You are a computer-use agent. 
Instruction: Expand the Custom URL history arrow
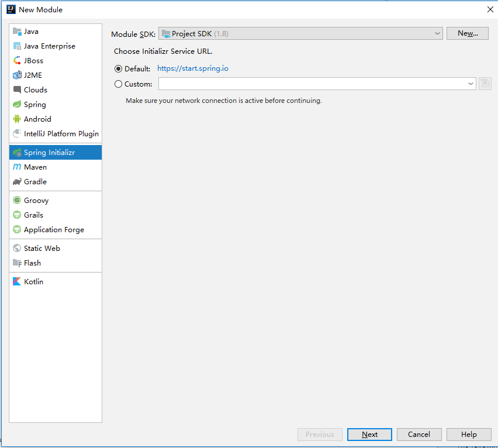(x=471, y=84)
